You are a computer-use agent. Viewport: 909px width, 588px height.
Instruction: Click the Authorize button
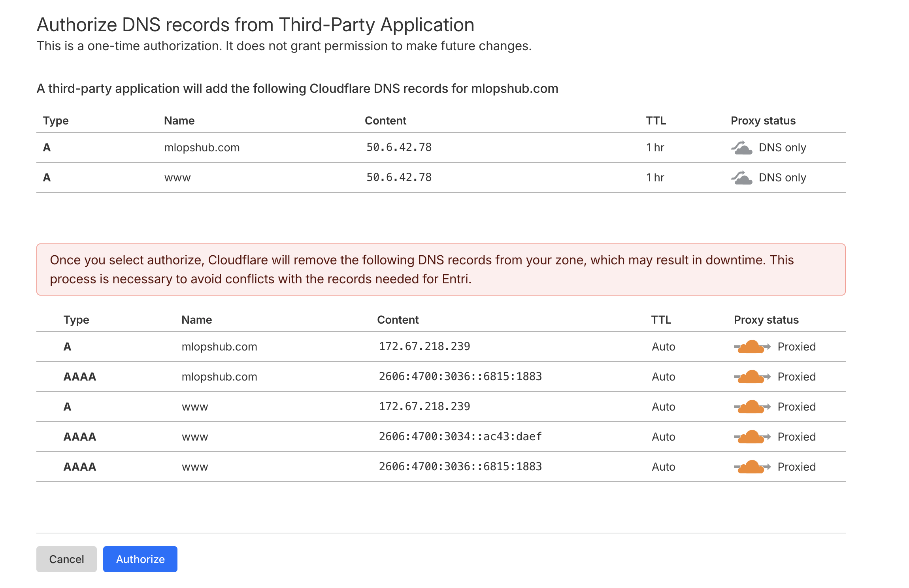coord(140,559)
